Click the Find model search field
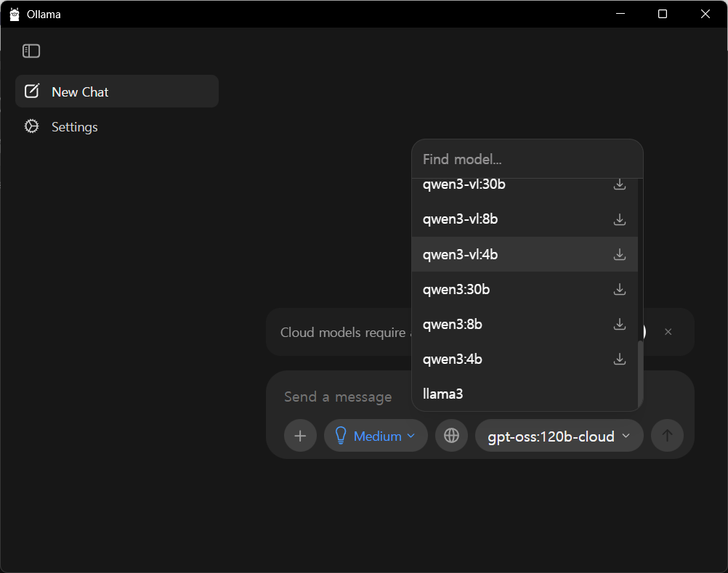This screenshot has width=728, height=573. pyautogui.click(x=527, y=159)
